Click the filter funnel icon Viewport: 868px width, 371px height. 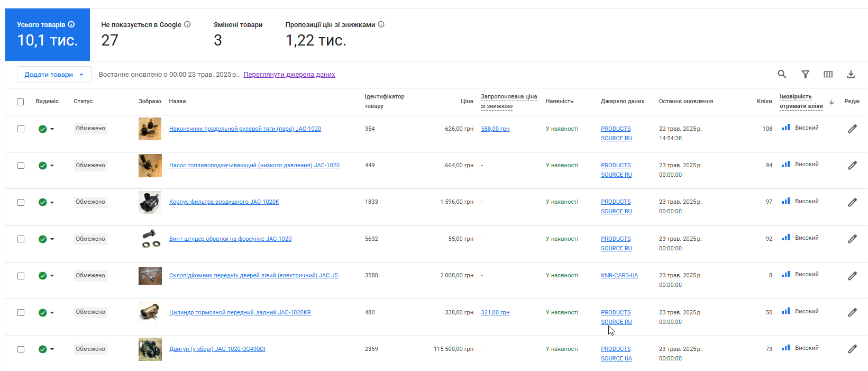805,75
